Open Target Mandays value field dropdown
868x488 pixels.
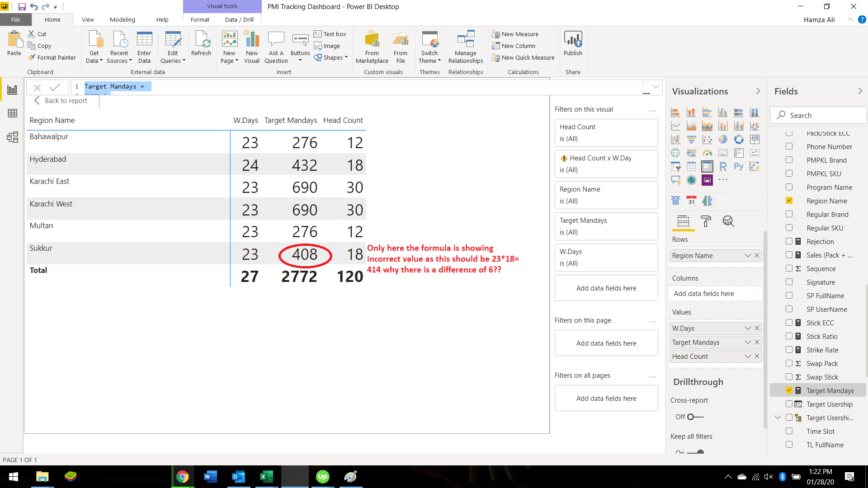[747, 342]
